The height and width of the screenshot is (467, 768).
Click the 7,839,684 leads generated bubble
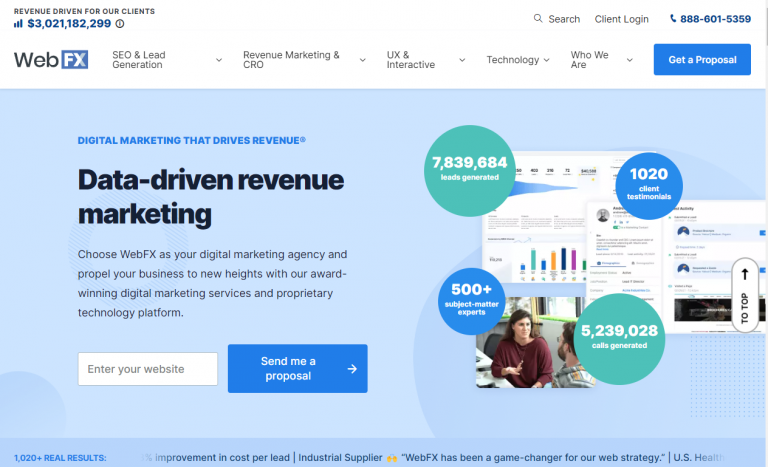pyautogui.click(x=469, y=171)
